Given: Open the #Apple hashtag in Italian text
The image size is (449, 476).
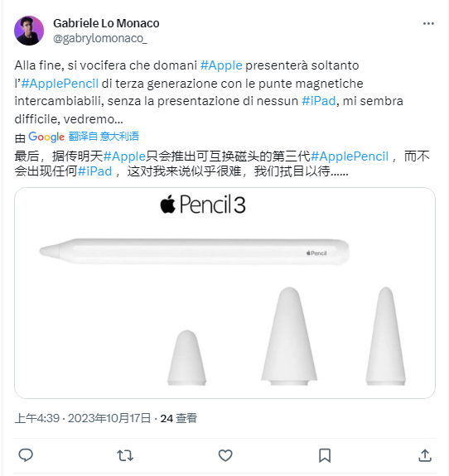Looking at the screenshot, I should 221,65.
